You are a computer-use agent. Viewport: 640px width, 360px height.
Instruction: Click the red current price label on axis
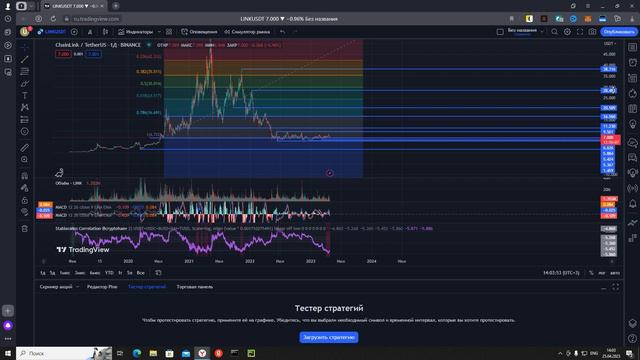[611, 140]
